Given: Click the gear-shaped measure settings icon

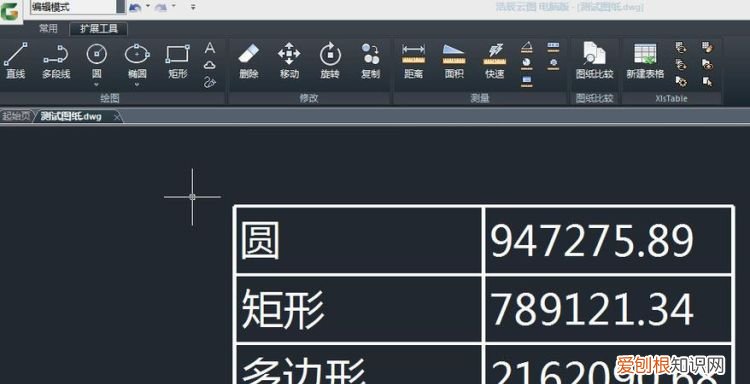Looking at the screenshot, I should point(553,64).
